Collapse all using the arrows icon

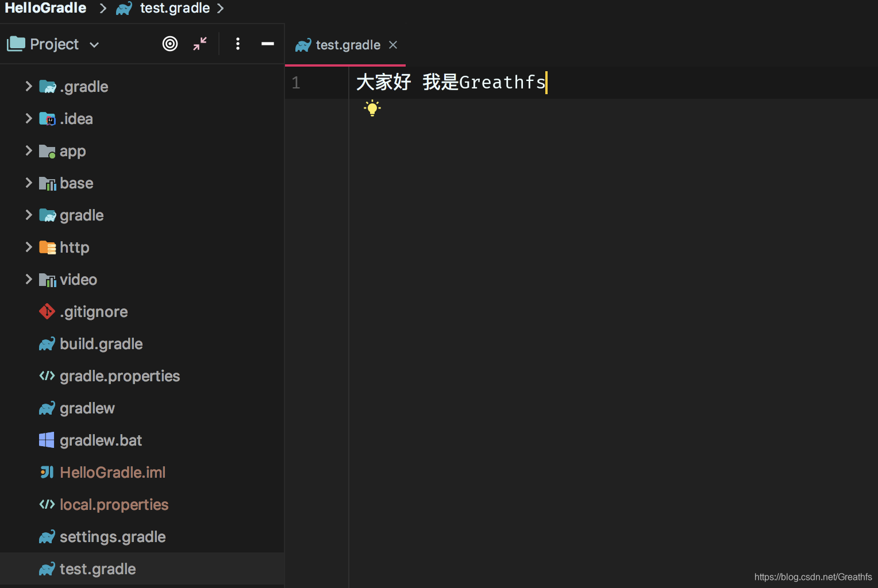pyautogui.click(x=200, y=44)
